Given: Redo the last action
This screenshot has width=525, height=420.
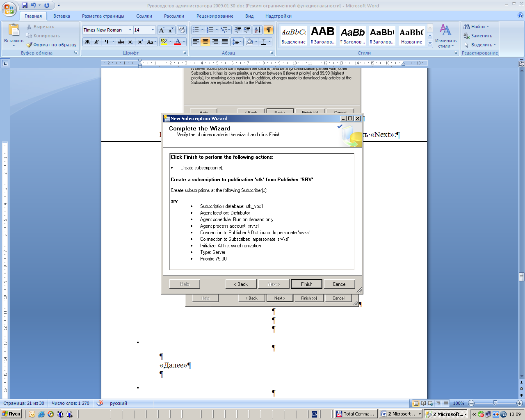Looking at the screenshot, I should [x=47, y=5].
